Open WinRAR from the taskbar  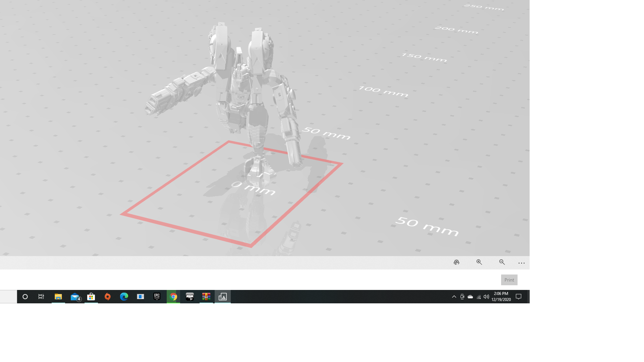pyautogui.click(x=206, y=297)
